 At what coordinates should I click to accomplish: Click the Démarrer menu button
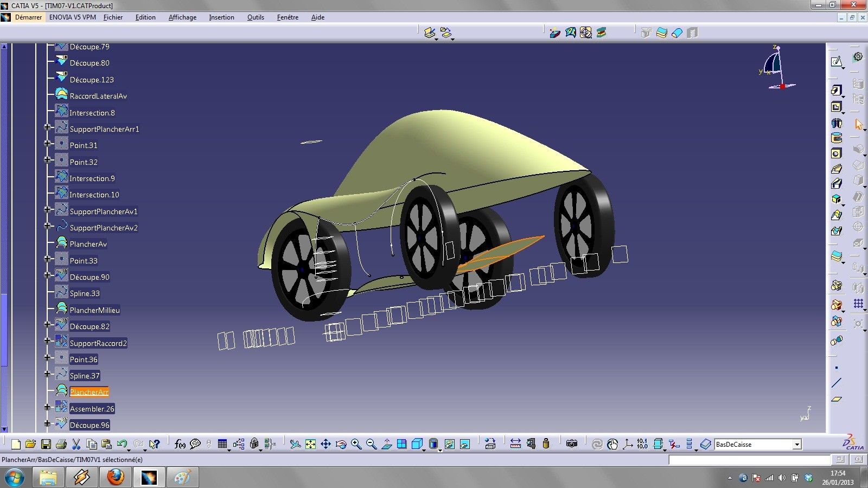pyautogui.click(x=28, y=17)
